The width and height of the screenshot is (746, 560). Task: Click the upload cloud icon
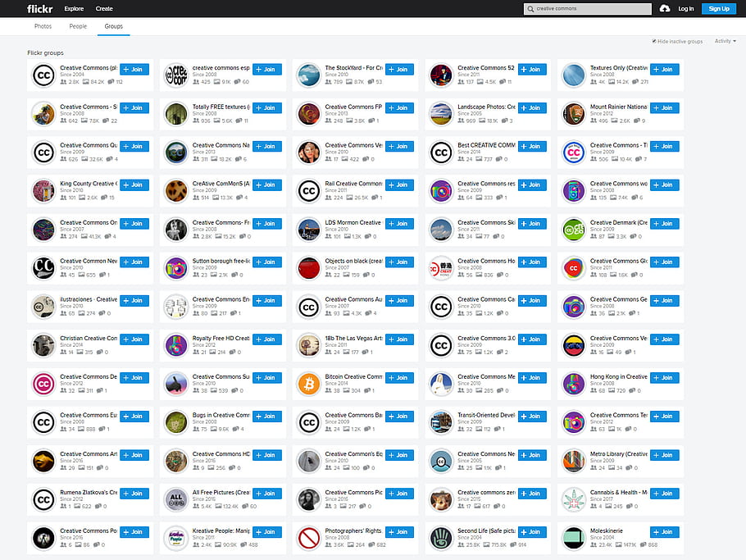pyautogui.click(x=665, y=8)
